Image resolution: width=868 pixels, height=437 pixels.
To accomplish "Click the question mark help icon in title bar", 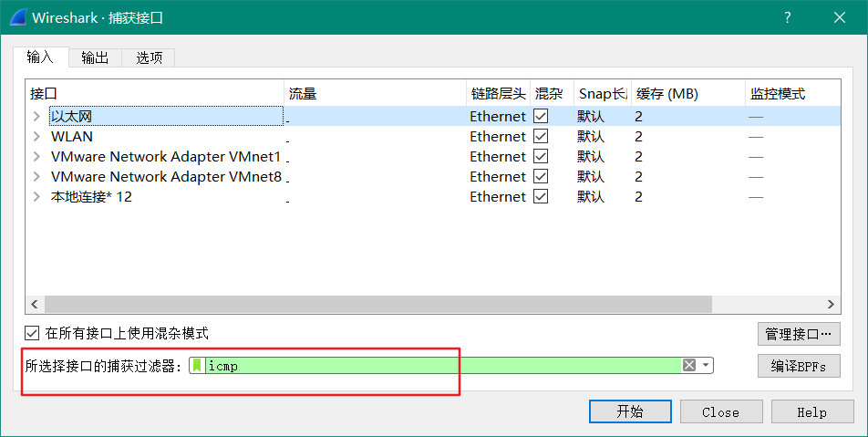I will 787,17.
